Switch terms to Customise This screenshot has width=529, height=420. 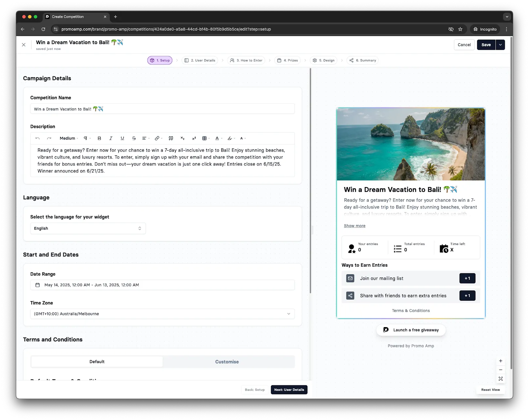tap(227, 362)
